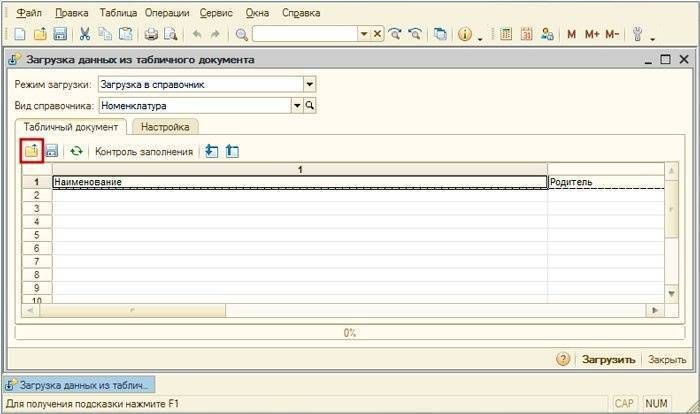Click the Режим загрузки field Загрузка в справочник
Screen dimensions: 700x414
[201, 84]
